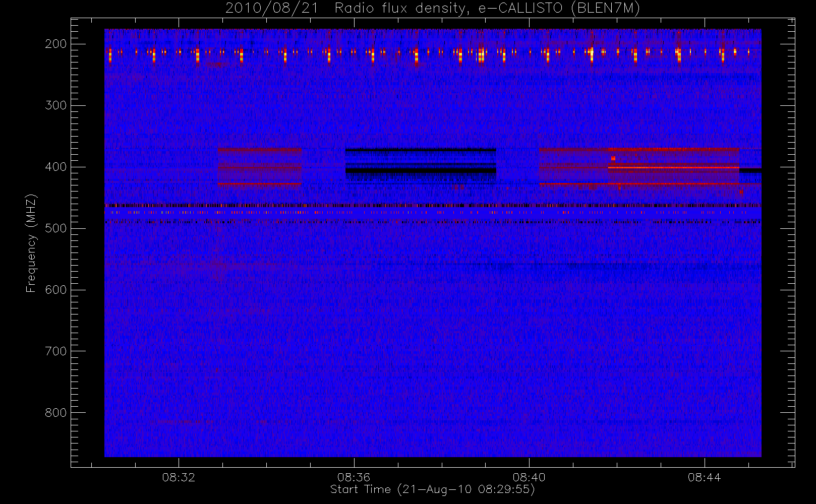Click the 800 frequency tick label

(55, 413)
